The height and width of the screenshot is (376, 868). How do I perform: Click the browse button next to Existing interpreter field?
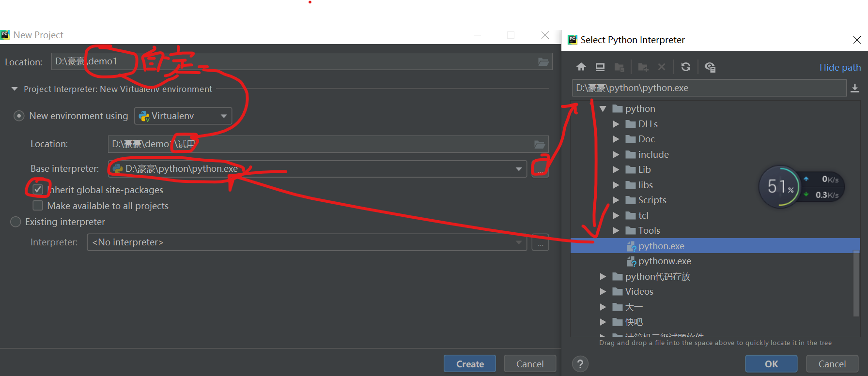(x=540, y=242)
